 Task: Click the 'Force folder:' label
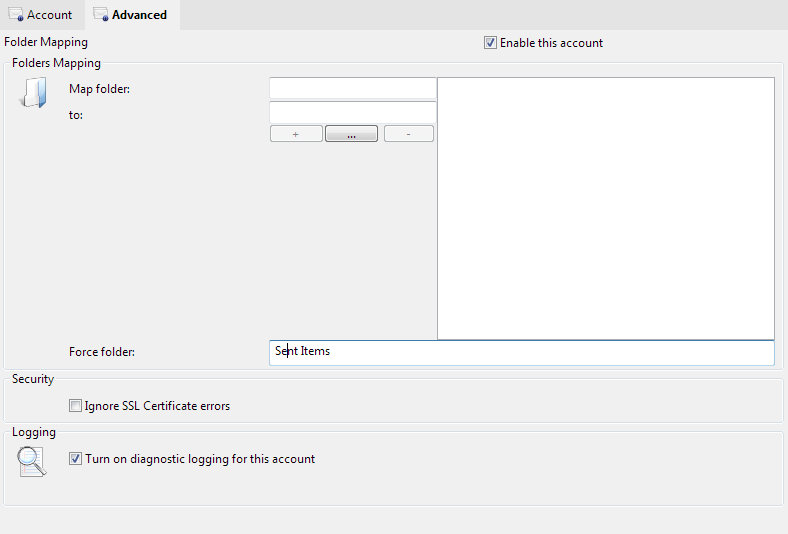[x=102, y=352]
